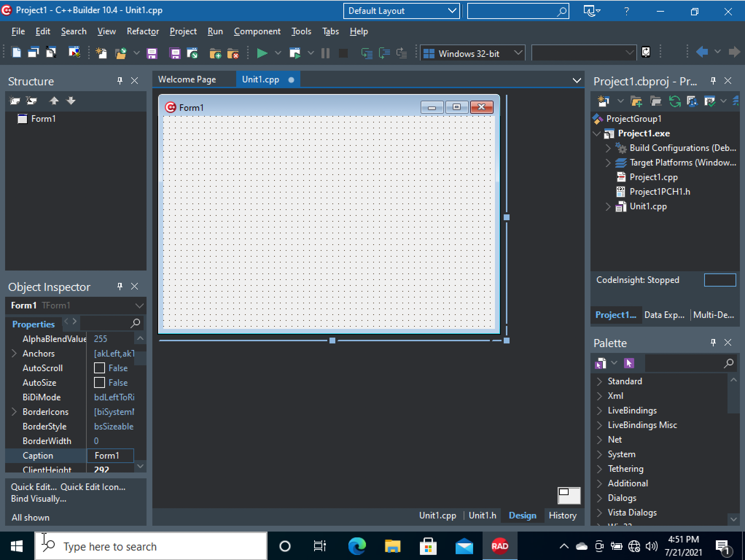The image size is (745, 560).
Task: Select Form1 in the Structure tree
Action: 43,119
